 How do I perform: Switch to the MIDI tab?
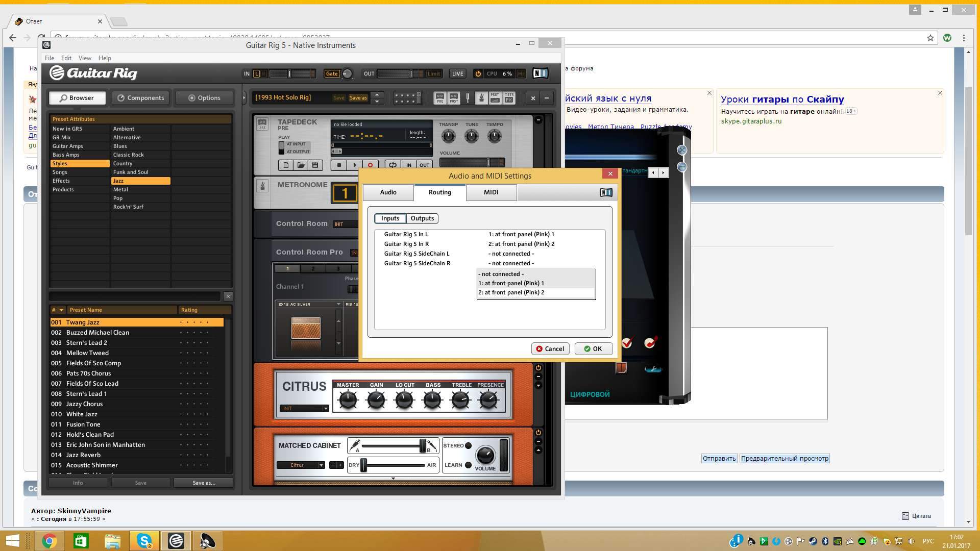click(491, 192)
